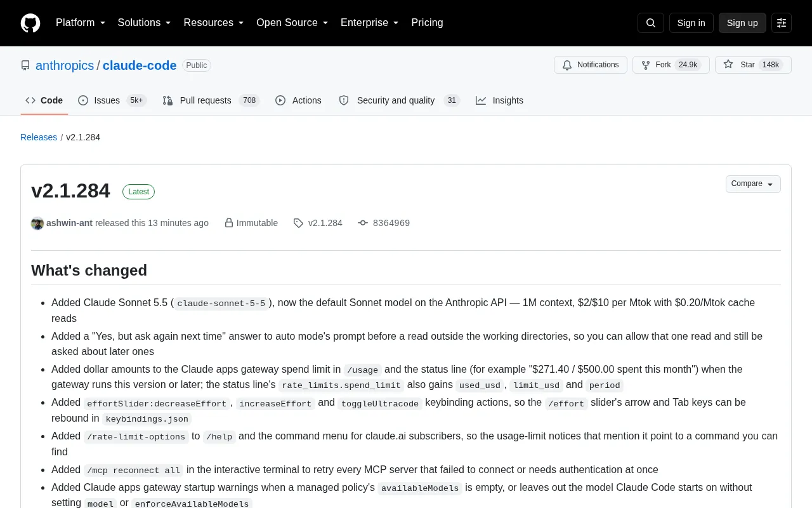Click the ashwin-ant avatar image
Image resolution: width=812 pixels, height=508 pixels.
[37, 223]
